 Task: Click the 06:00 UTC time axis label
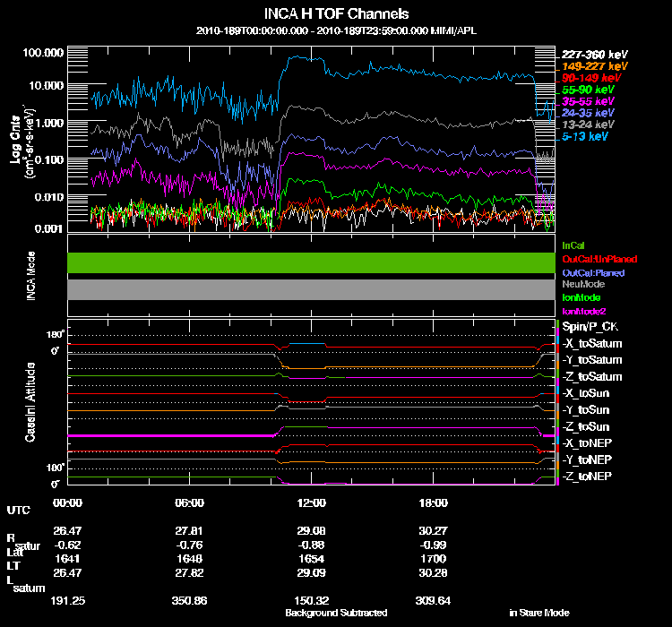point(190,502)
